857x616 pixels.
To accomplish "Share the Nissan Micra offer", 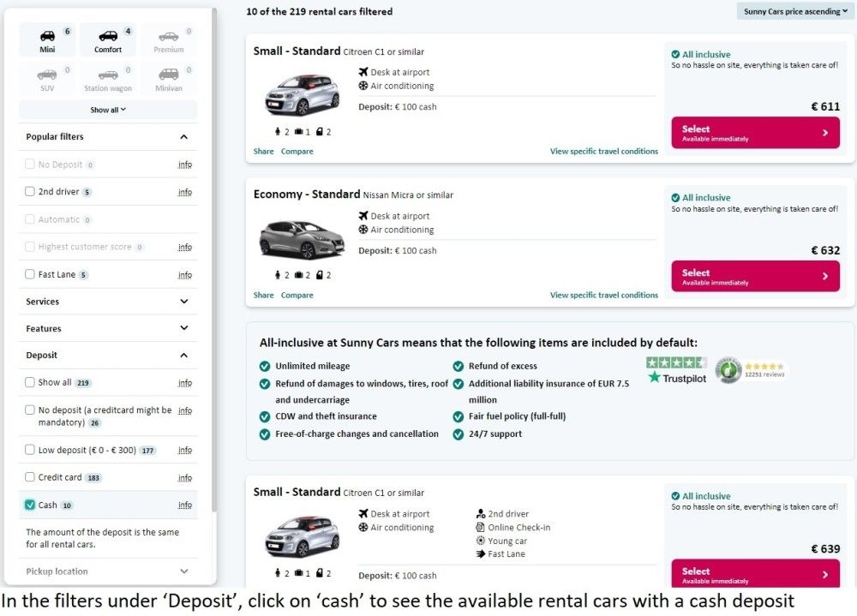I will point(263,296).
